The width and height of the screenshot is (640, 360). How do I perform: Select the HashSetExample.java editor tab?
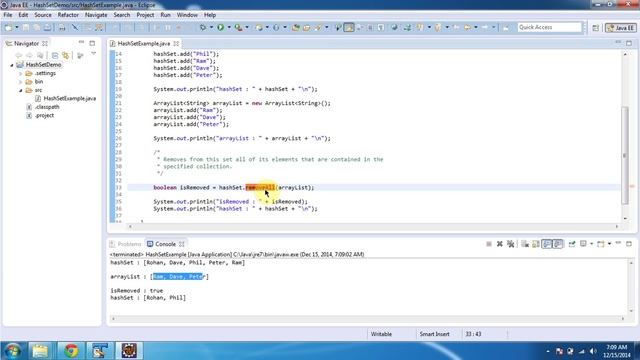point(143,43)
